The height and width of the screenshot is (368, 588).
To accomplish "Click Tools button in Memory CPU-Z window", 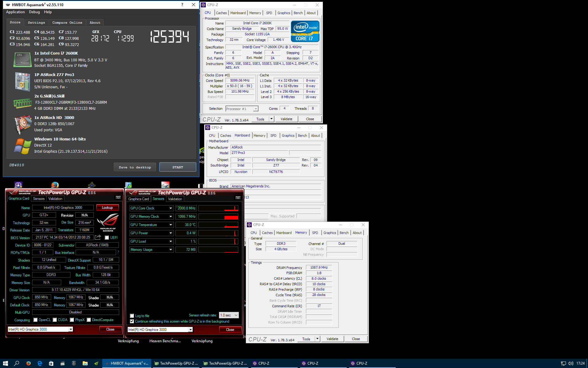I will (x=306, y=339).
